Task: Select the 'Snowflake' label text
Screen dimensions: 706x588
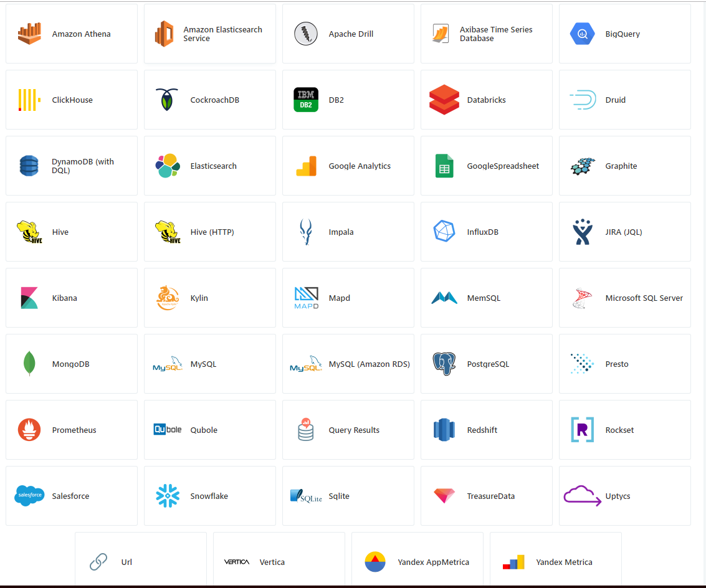Action: coord(209,496)
